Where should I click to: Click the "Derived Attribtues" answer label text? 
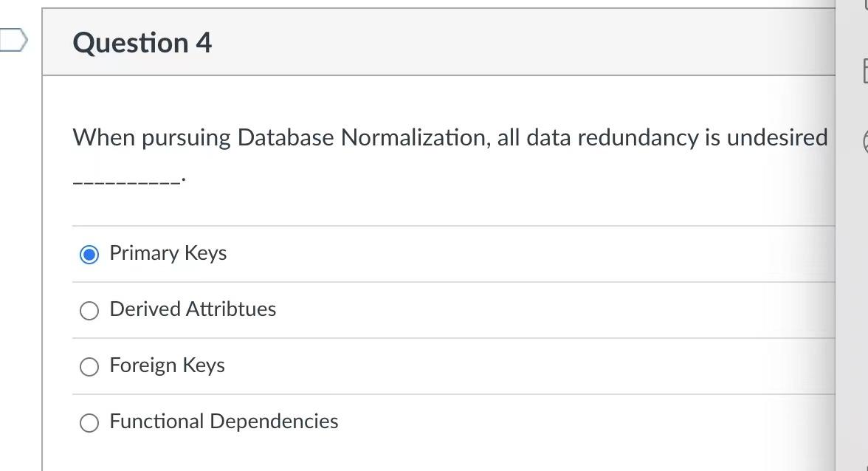[193, 309]
